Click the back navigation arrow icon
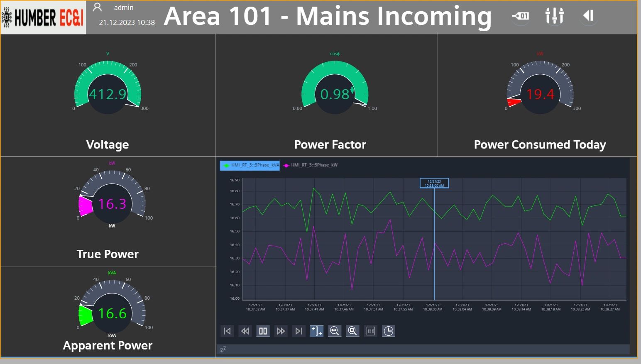The height and width of the screenshot is (364, 641). coord(588,16)
